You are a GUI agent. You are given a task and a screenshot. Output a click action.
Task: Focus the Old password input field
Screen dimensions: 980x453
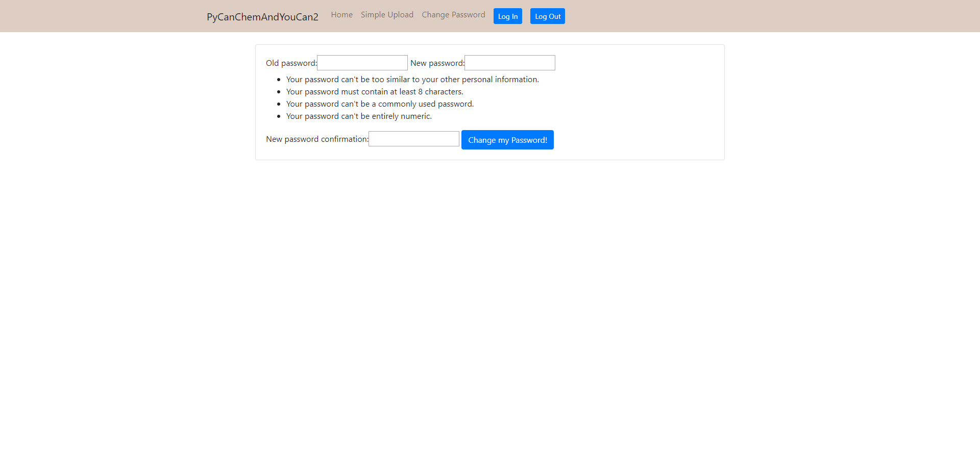click(362, 63)
